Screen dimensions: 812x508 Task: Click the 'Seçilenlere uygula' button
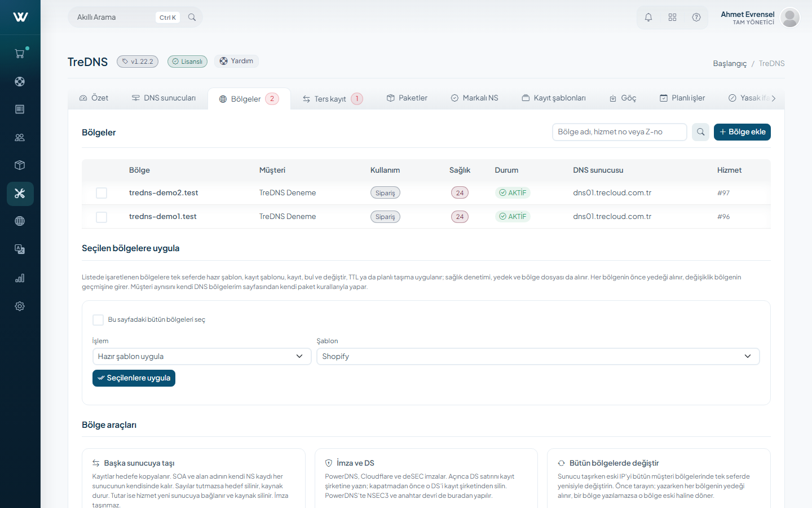point(134,378)
